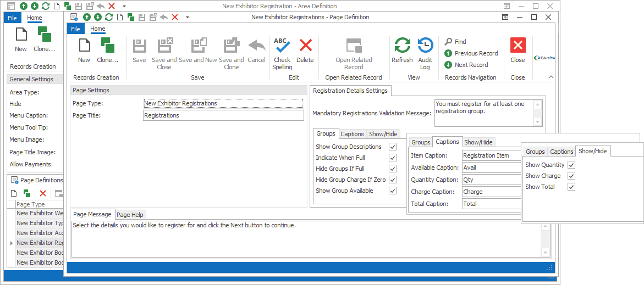Image resolution: width=644 pixels, height=285 pixels.
Task: Click the Save ribbon button
Action: [139, 51]
